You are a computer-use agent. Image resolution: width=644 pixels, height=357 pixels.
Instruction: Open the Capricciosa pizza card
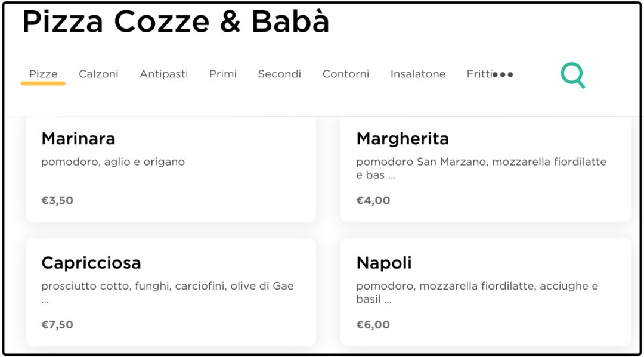tap(171, 292)
